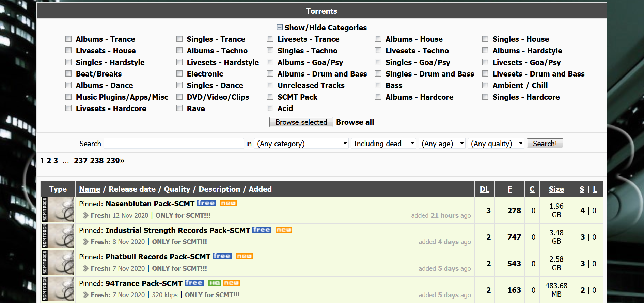Check the Albums - Trance checkbox

tap(68, 39)
